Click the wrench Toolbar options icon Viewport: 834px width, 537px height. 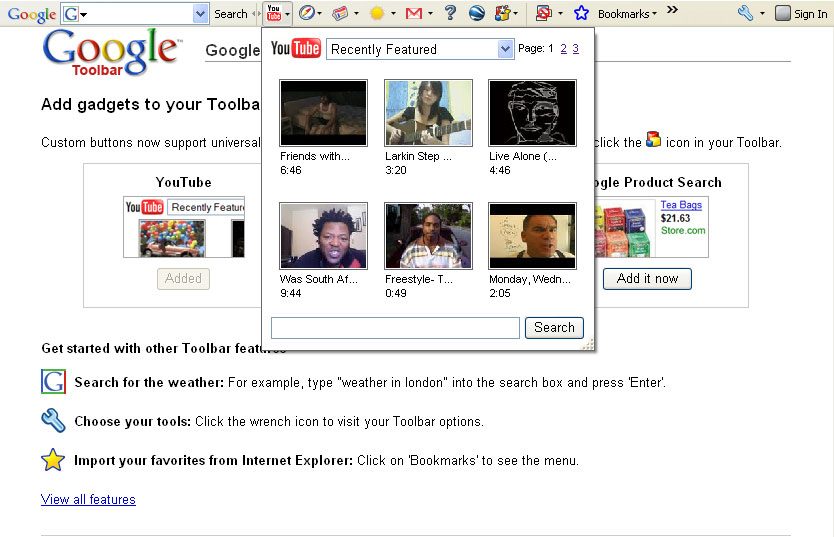coord(745,13)
